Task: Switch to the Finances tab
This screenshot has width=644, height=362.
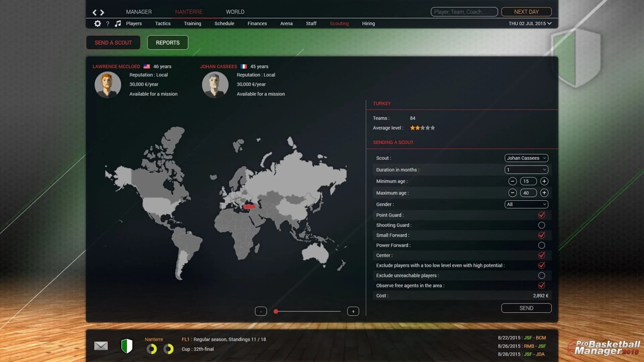Action: (x=257, y=23)
